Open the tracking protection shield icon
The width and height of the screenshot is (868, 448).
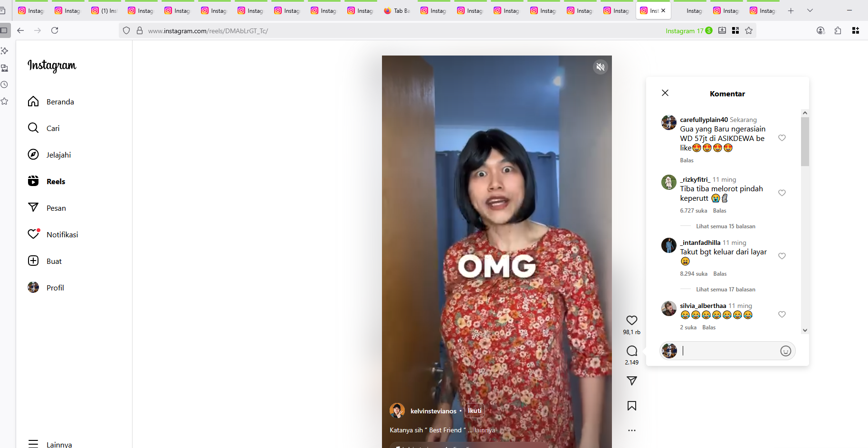[126, 30]
